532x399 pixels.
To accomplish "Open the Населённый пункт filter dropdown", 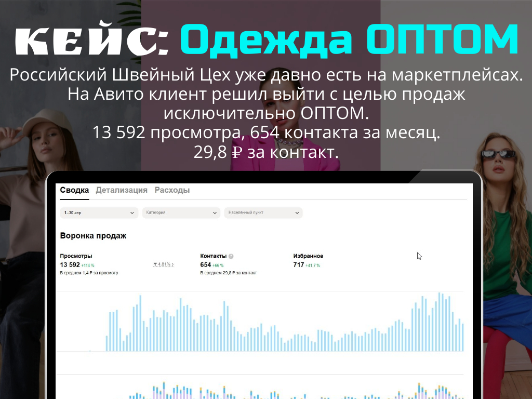I will coord(263,212).
